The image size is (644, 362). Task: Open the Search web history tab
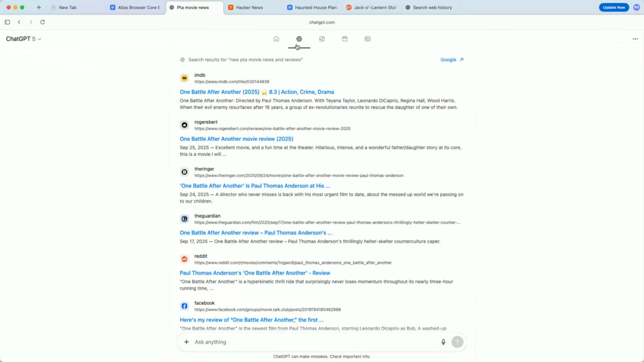tap(432, 7)
